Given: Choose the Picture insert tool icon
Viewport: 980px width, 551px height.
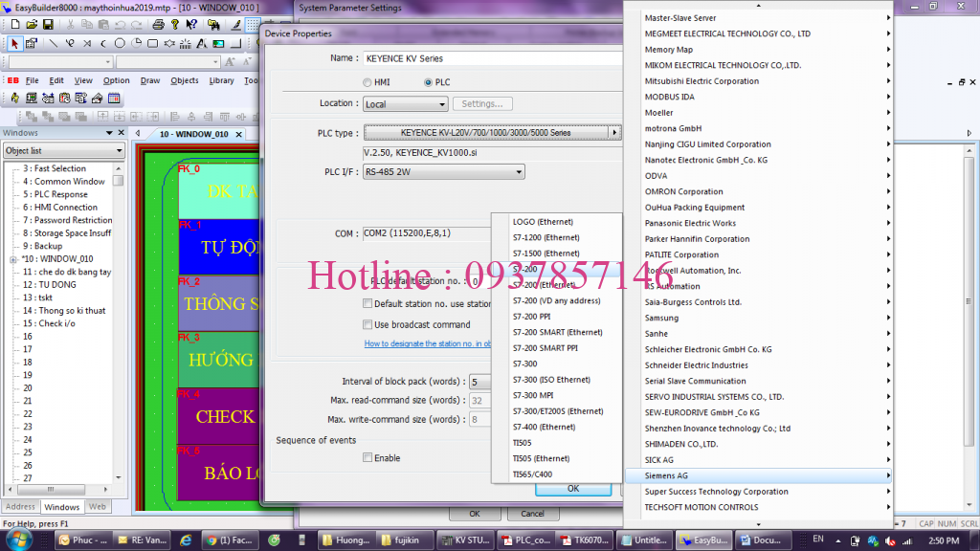Looking at the screenshot, I should coord(218,44).
